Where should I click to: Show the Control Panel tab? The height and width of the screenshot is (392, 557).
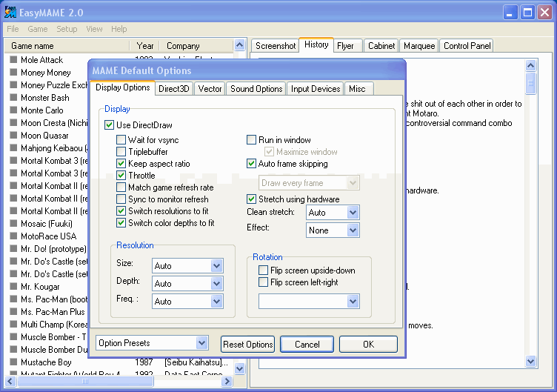tap(467, 46)
